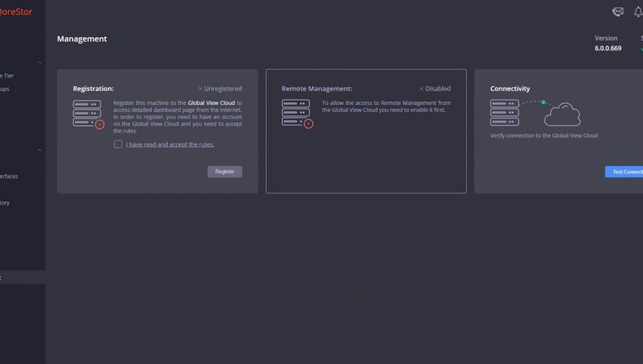
Task: Collapse the sidebar section containing the Tier item
Action: tap(40, 63)
